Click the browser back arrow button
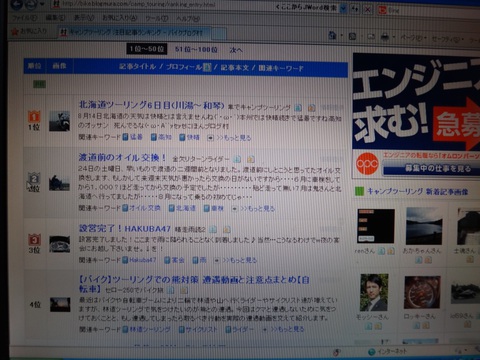The width and height of the screenshot is (480, 360). 17,4
